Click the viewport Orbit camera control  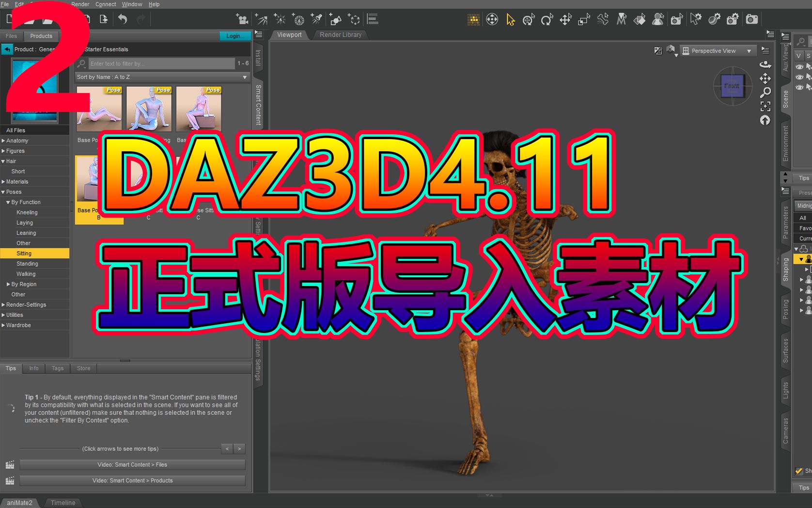[x=765, y=64]
